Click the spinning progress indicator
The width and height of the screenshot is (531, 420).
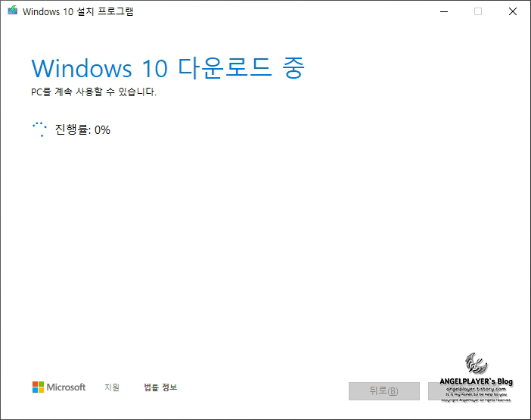click(39, 129)
